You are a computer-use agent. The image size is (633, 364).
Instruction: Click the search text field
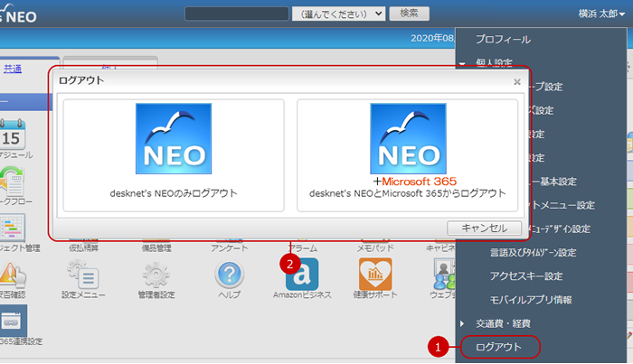pyautogui.click(x=236, y=14)
